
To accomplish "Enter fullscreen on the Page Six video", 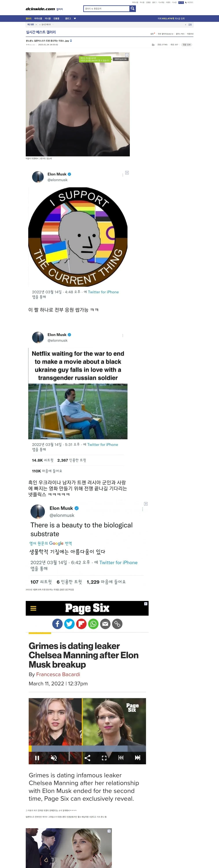I will 104,758.
